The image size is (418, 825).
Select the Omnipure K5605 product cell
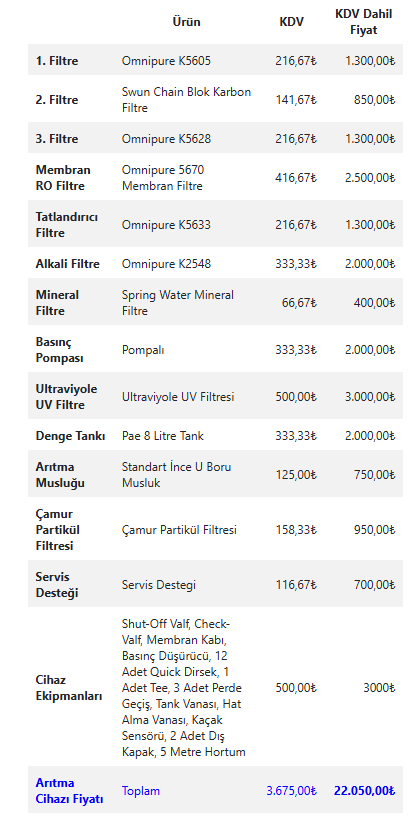[166, 61]
